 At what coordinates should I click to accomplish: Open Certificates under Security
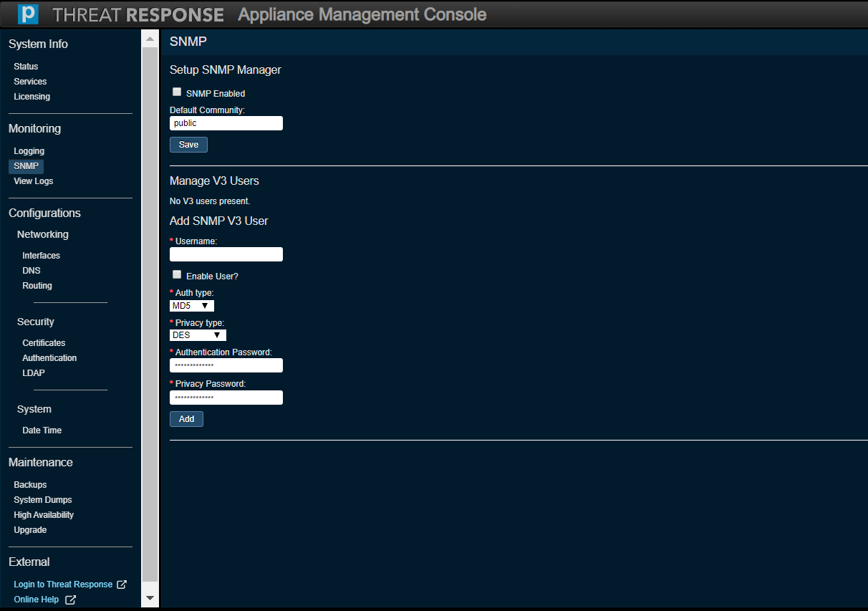44,343
